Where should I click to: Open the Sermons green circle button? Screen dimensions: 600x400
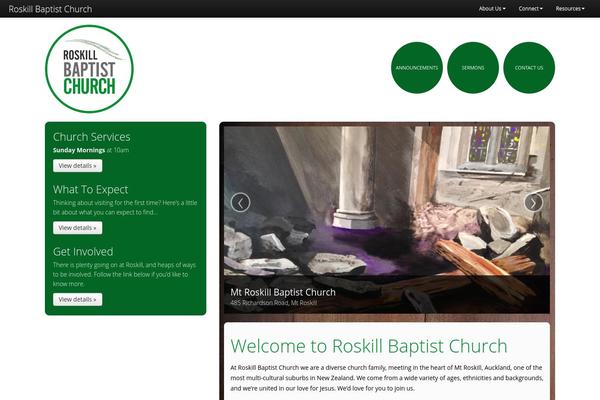(473, 68)
